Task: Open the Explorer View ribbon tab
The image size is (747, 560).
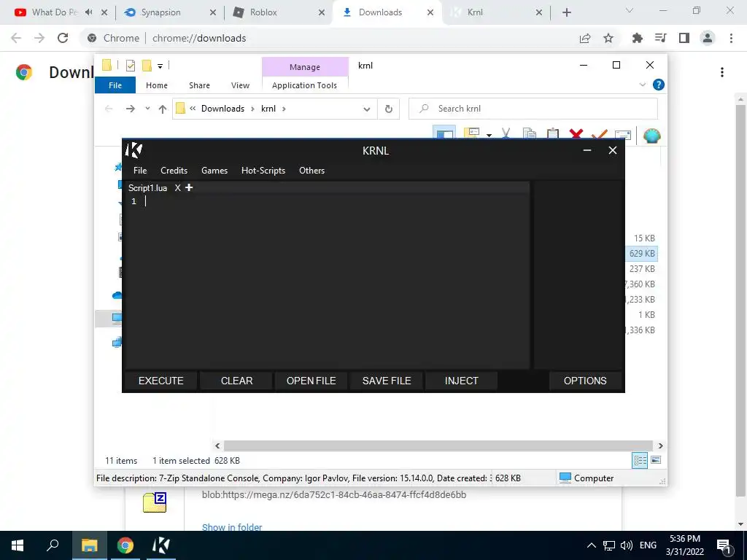Action: click(240, 85)
